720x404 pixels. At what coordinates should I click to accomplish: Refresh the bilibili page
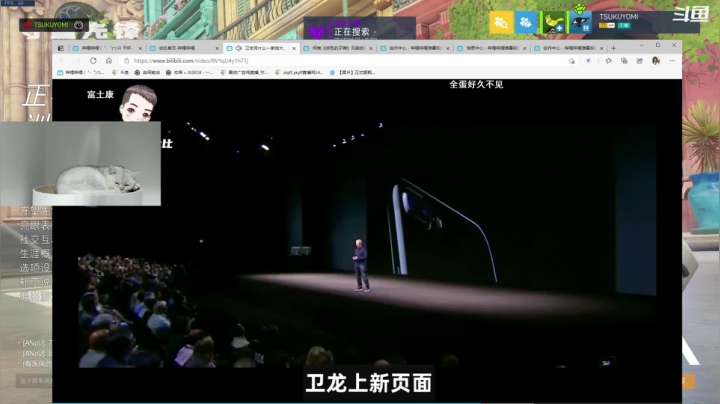(x=93, y=61)
